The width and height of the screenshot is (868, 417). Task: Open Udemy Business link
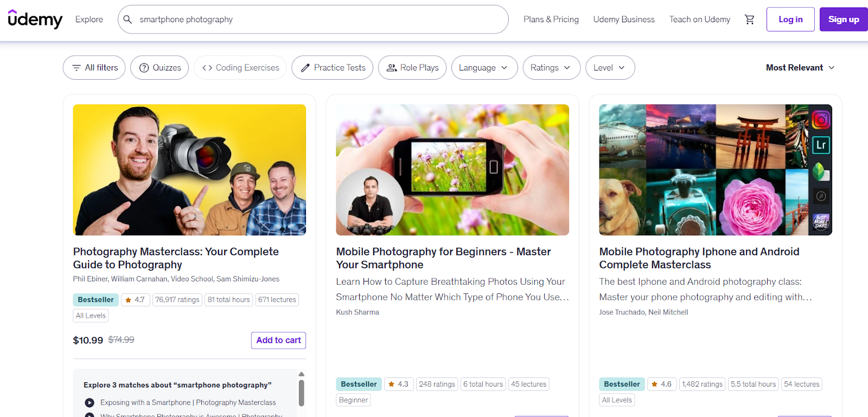click(624, 20)
